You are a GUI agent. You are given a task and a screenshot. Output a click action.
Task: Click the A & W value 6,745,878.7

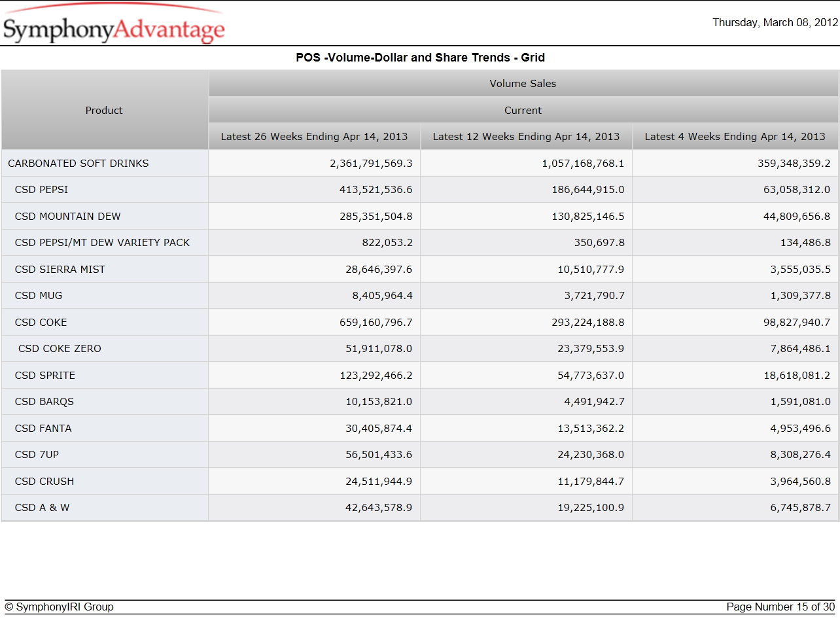[800, 508]
